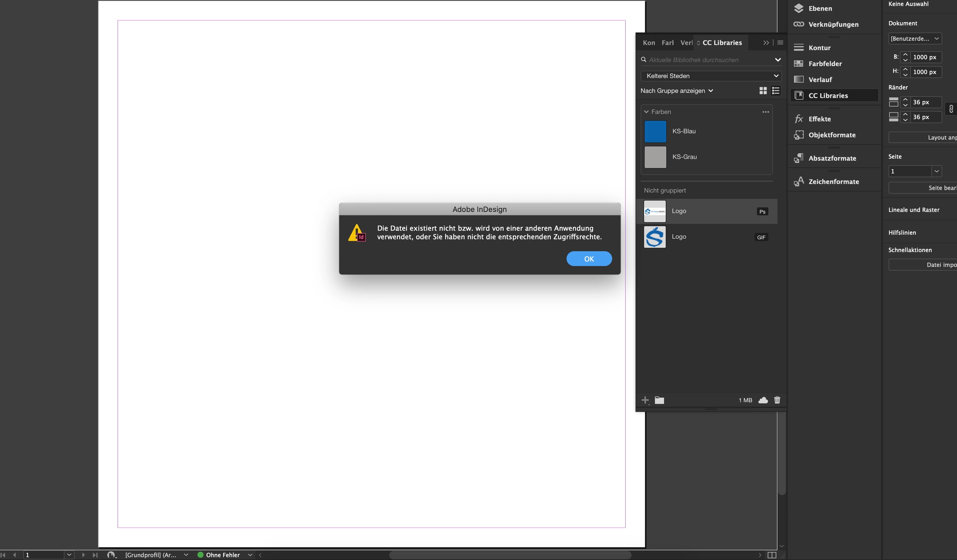Image resolution: width=957 pixels, height=560 pixels.
Task: Click the horizontal document scrollbar
Action: [510, 555]
